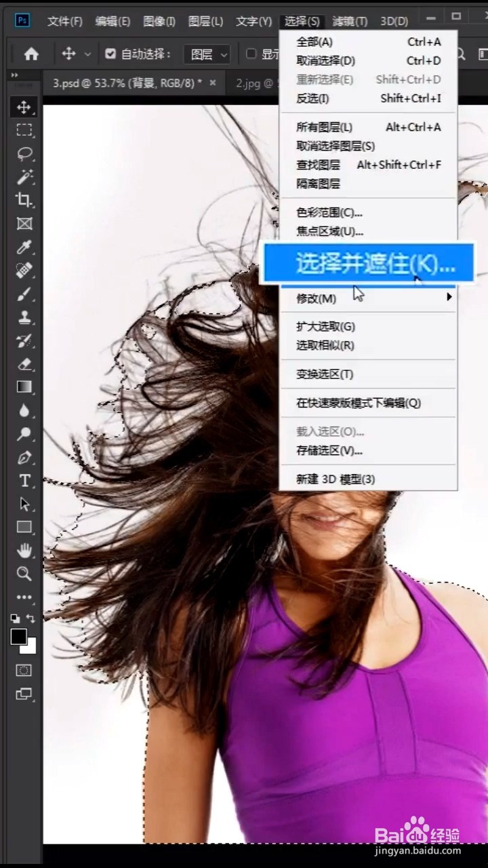
Task: Select the Blur tool
Action: [24, 411]
